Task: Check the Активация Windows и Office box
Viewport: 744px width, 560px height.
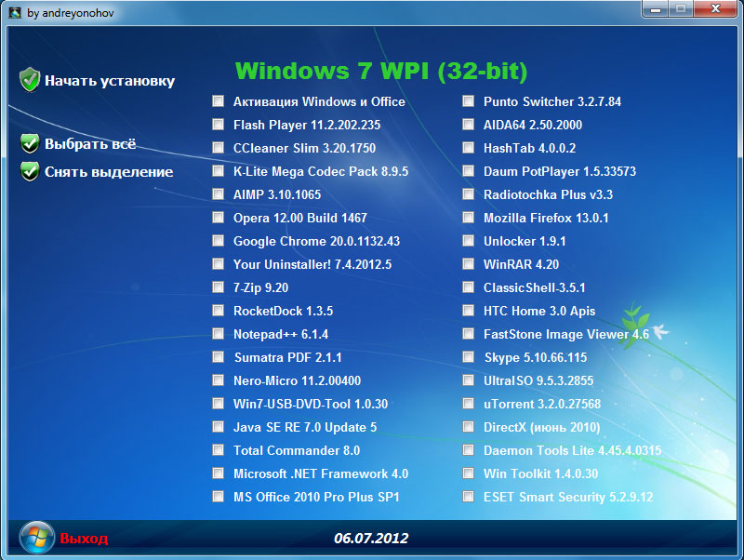Action: pyautogui.click(x=218, y=101)
